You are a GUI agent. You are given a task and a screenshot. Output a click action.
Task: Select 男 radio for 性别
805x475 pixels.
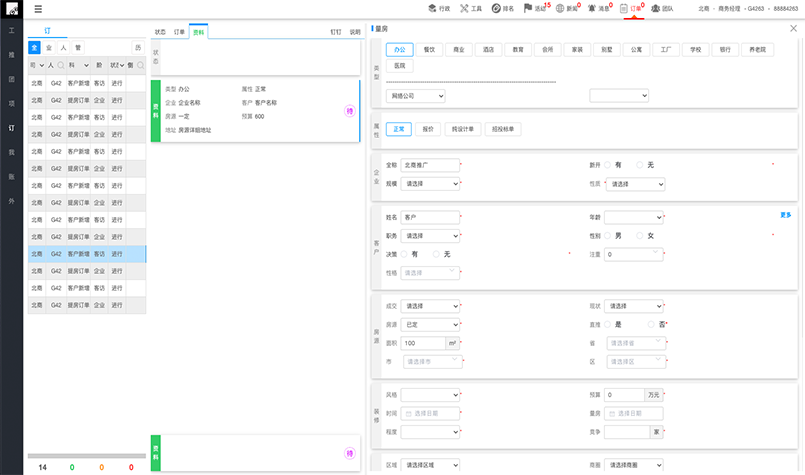coord(606,236)
